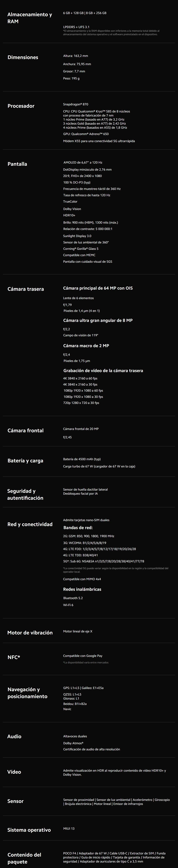Click Cámara principal de 64 MP con OIS

98,288
